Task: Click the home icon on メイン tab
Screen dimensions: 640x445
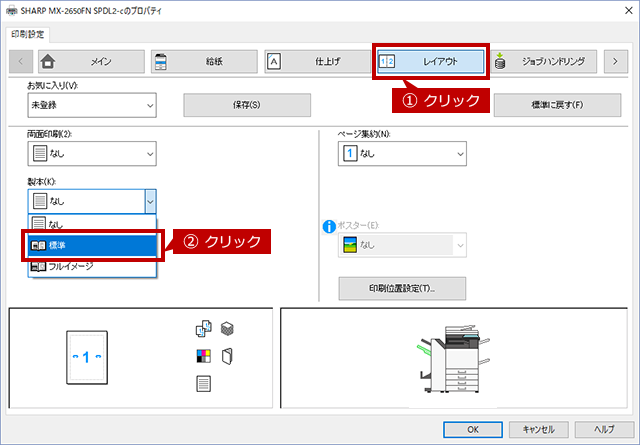Action: 48,62
